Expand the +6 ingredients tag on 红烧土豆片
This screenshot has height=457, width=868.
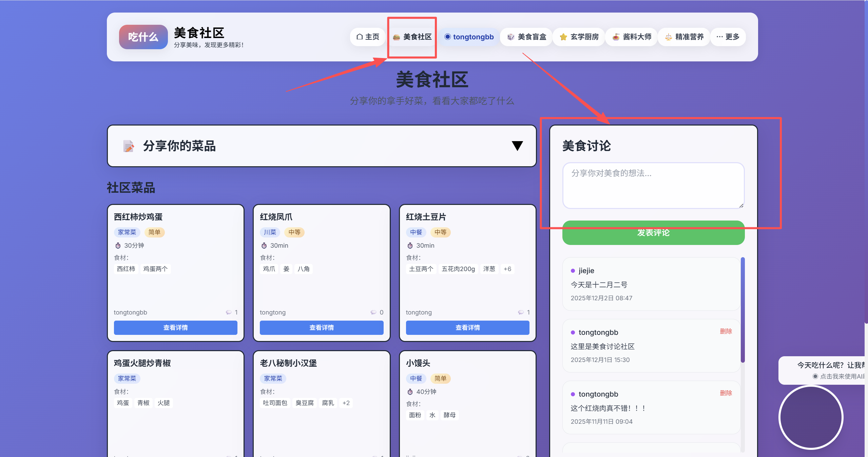[x=507, y=269]
